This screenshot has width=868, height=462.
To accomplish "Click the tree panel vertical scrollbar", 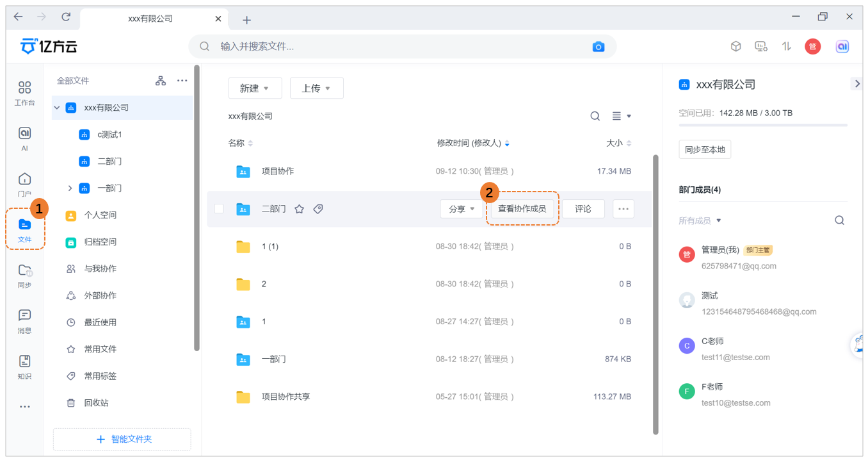I will [197, 208].
